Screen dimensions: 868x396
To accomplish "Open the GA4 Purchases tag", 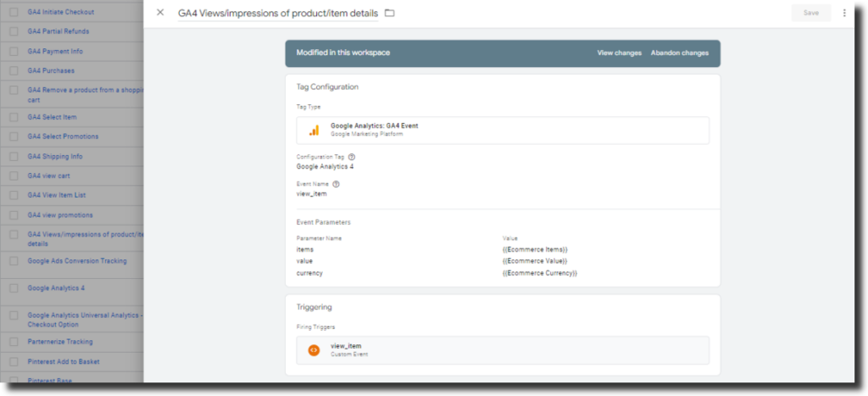I will (x=51, y=70).
